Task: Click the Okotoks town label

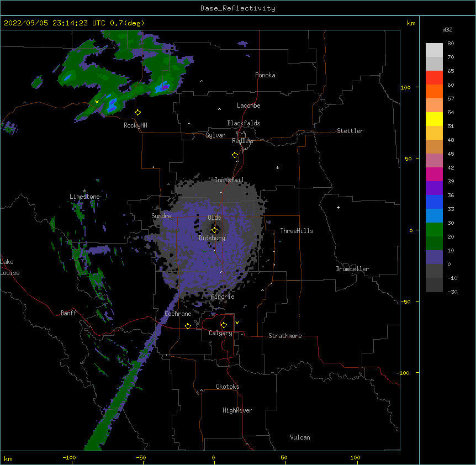Action: click(x=228, y=387)
